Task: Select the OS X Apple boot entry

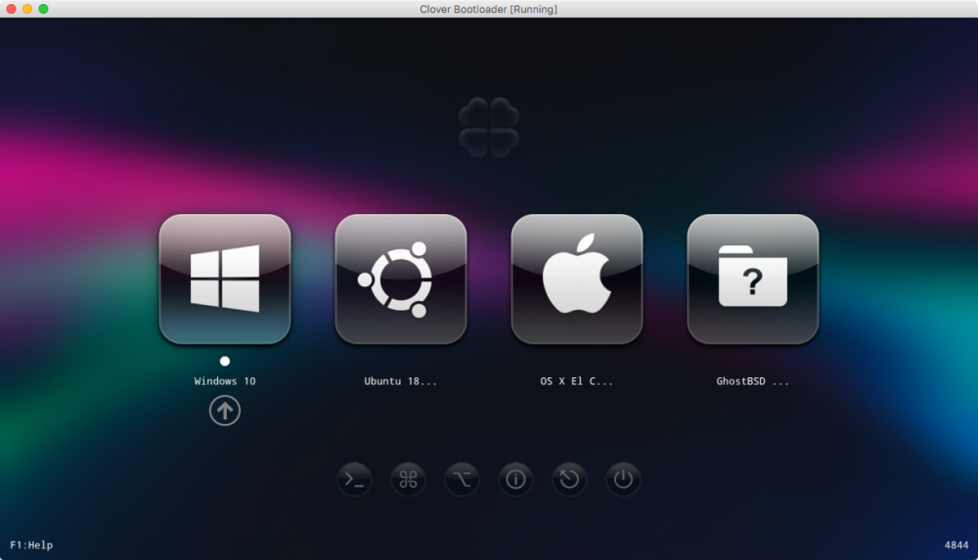Action: (576, 279)
